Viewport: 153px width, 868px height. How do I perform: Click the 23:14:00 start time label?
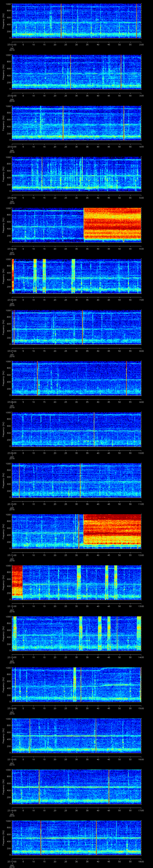(12, 708)
